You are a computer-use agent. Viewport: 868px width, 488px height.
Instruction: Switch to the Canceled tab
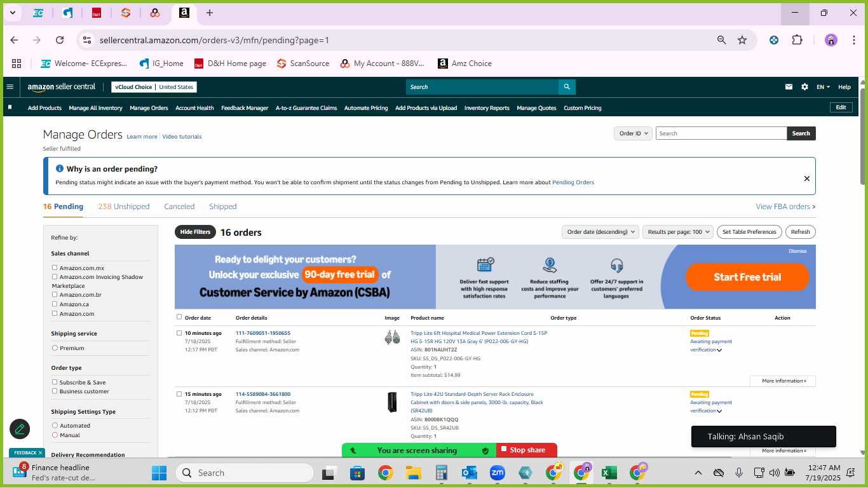click(x=179, y=207)
